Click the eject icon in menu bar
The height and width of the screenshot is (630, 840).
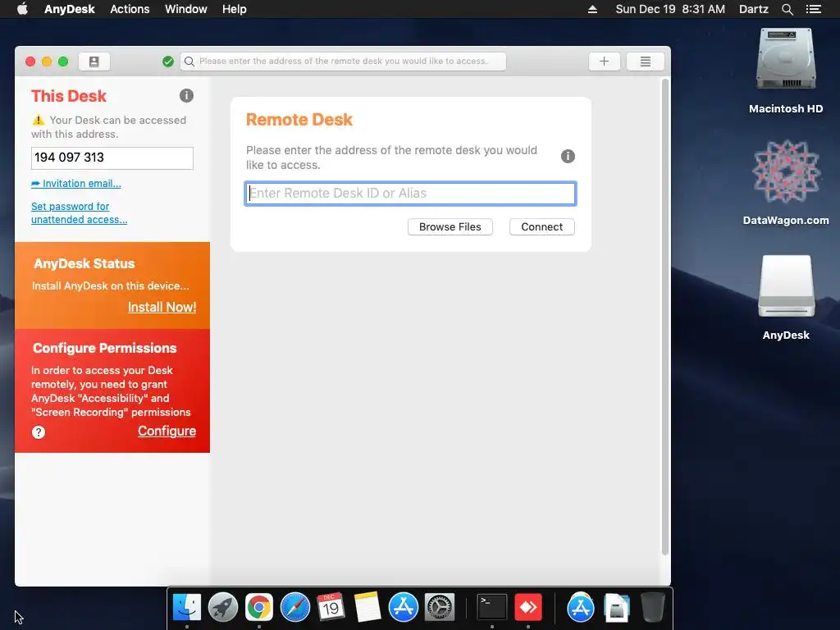coord(592,9)
